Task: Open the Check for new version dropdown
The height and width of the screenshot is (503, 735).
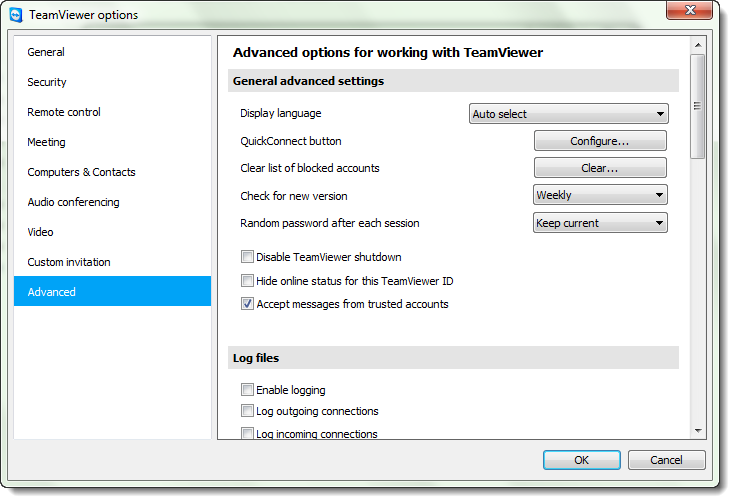Action: tap(600, 195)
